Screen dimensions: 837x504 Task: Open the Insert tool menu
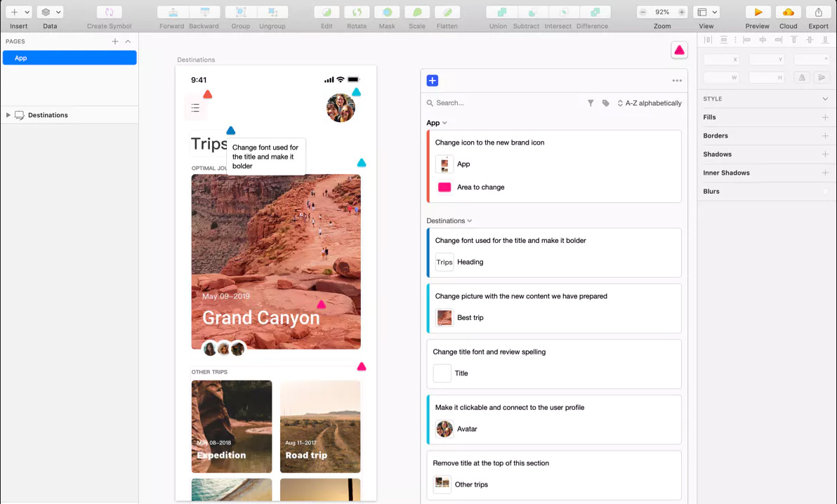[19, 12]
